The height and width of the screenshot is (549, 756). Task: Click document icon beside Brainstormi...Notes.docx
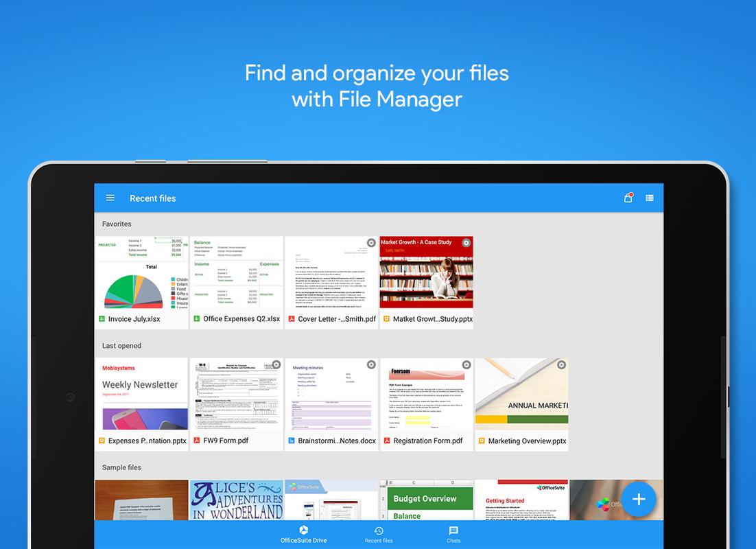pos(292,441)
